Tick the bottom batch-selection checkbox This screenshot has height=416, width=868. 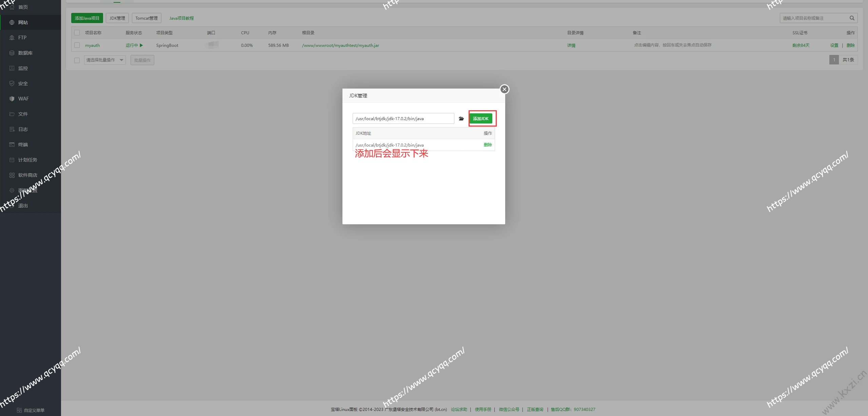(77, 60)
